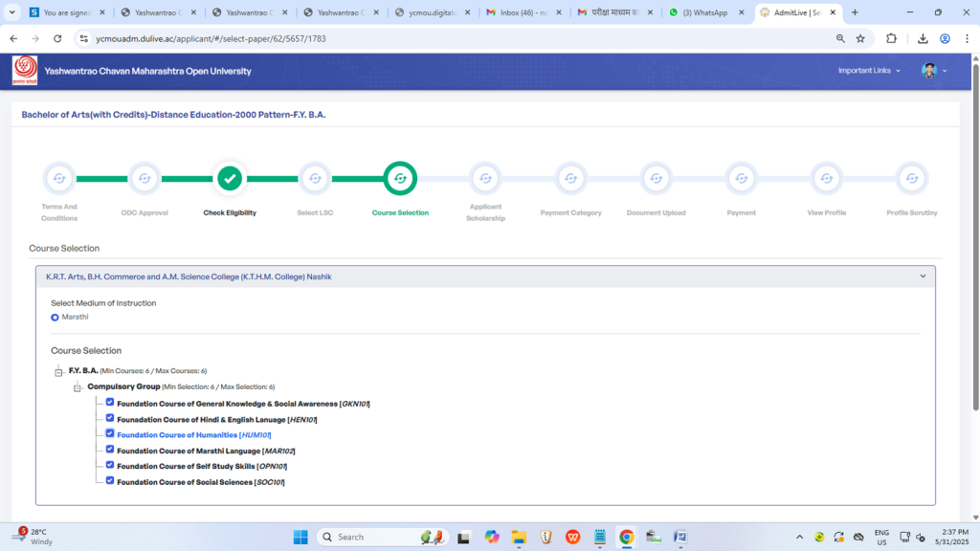The height and width of the screenshot is (551, 980).
Task: Collapse the Compulsory Group tree node
Action: point(78,387)
